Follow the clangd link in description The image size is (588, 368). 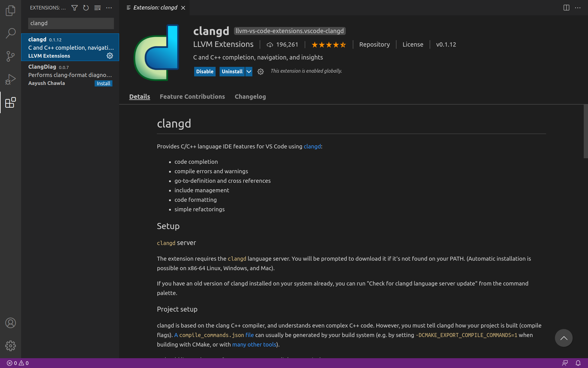[x=312, y=147]
